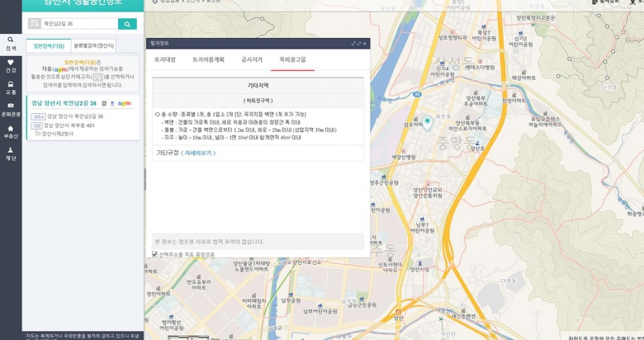Click the teal magnifier search button
This screenshot has height=340, width=644.
click(x=127, y=24)
